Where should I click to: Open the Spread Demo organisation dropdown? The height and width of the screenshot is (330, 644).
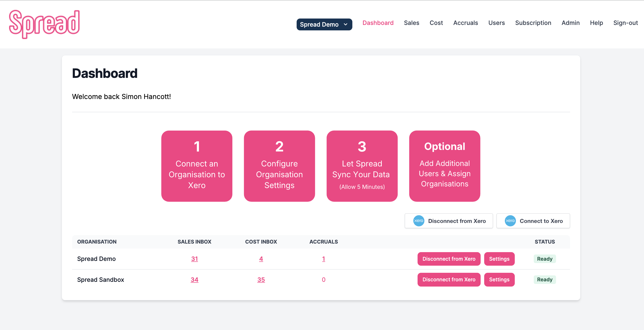(324, 24)
